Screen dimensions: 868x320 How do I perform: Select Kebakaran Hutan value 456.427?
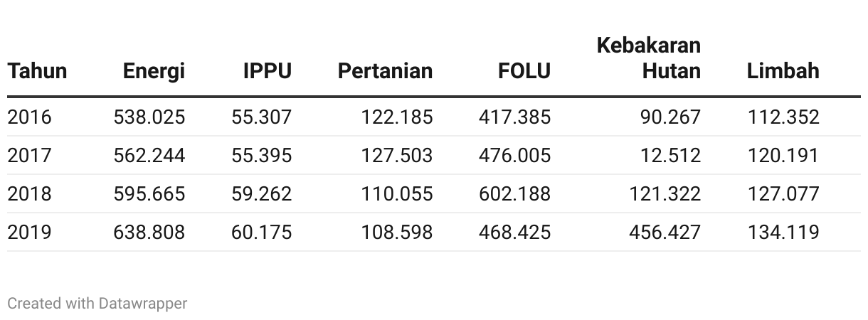tap(665, 232)
